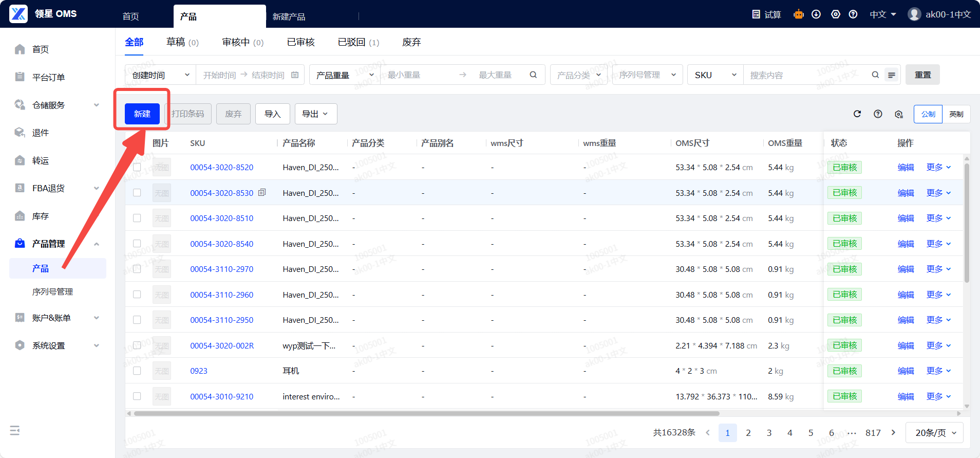Image resolution: width=980 pixels, height=458 pixels.
Task: Switch units to 英制
Action: coord(956,114)
